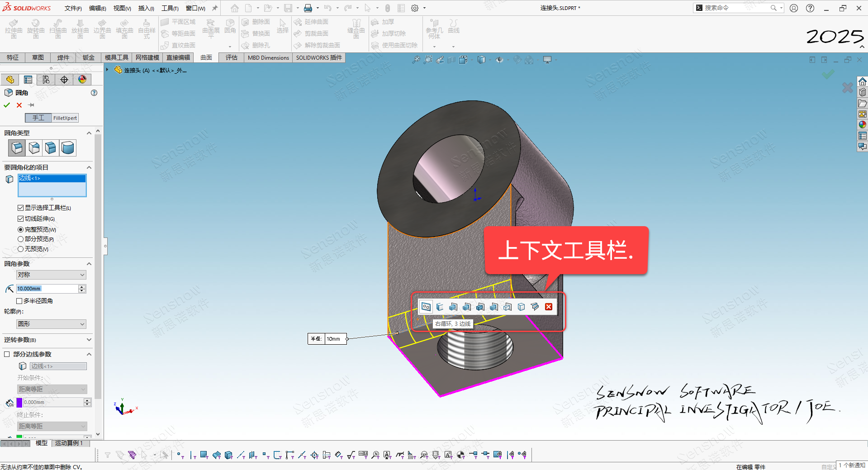This screenshot has height=470, width=868.
Task: Open the 对称 fillet method dropdown
Action: point(51,275)
